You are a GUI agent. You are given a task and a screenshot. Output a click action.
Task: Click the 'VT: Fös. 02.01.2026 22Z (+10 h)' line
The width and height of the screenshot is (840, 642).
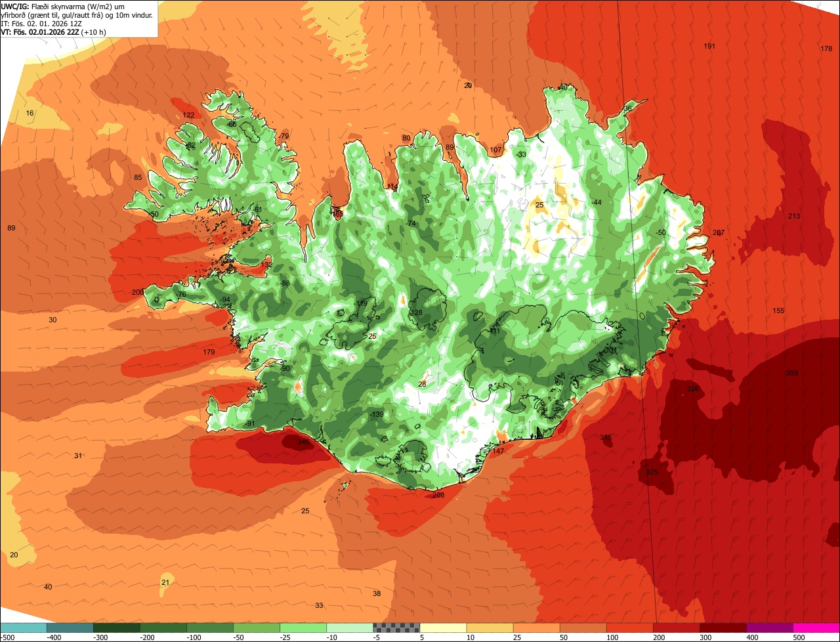[53, 32]
